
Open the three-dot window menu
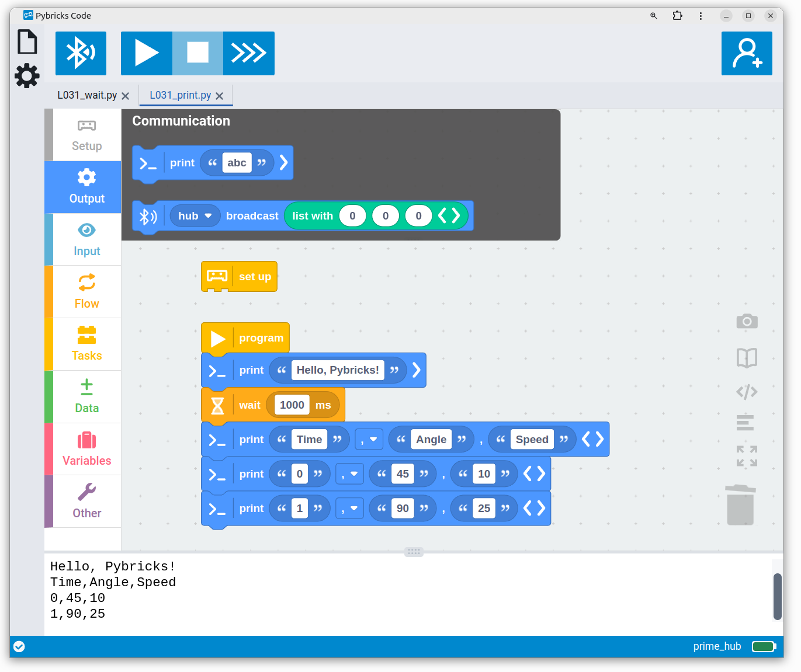pos(701,16)
